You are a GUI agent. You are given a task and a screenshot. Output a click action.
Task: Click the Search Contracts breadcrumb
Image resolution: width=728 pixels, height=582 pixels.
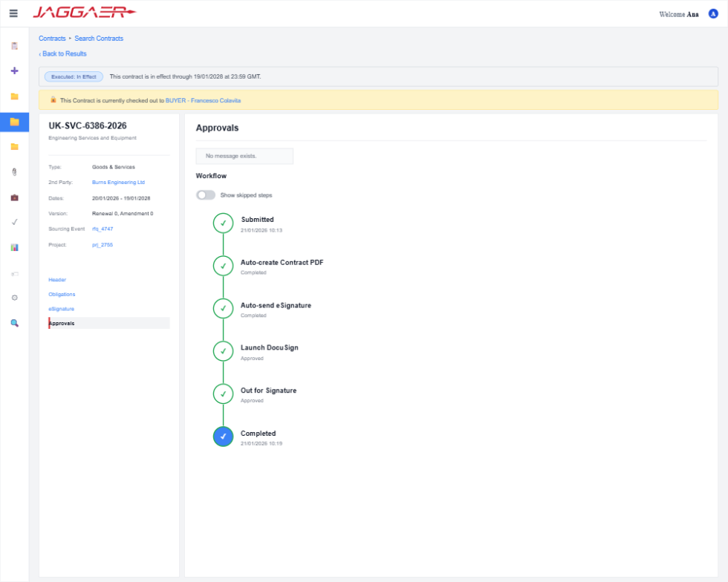(x=99, y=39)
